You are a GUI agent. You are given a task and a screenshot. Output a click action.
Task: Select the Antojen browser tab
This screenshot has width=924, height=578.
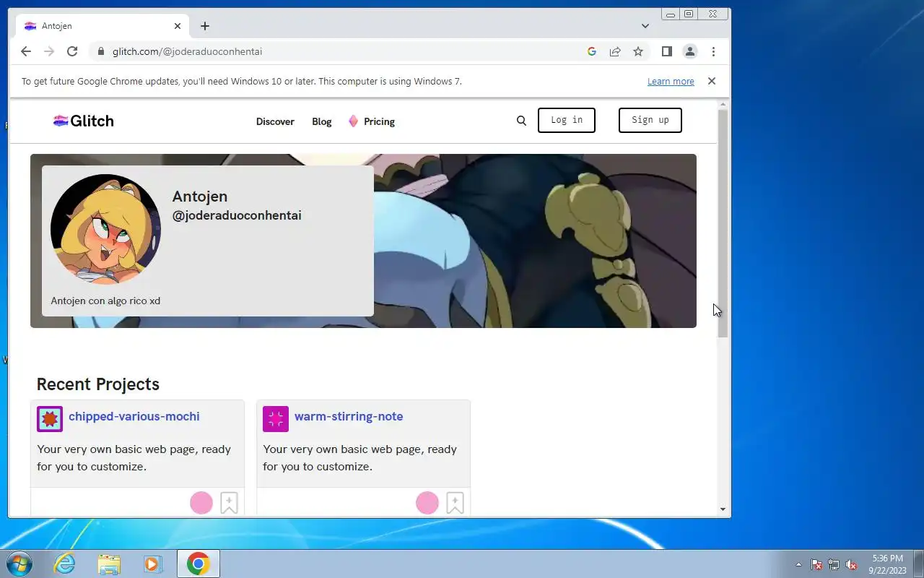click(x=103, y=26)
